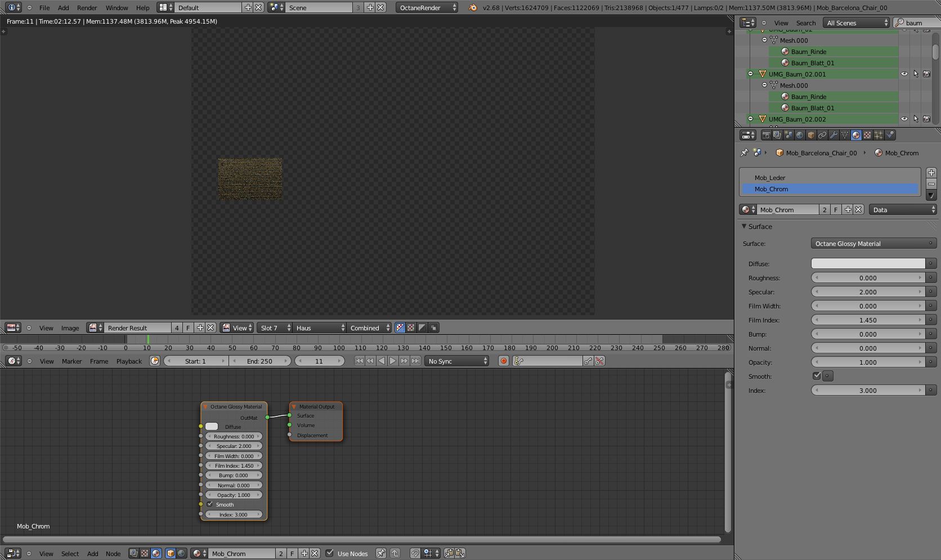Click the Diffuse color swatch in properties

tap(868, 263)
